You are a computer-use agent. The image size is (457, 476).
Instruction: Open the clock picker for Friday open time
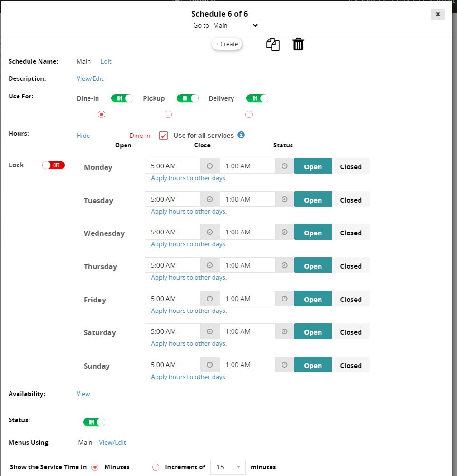[x=210, y=299]
